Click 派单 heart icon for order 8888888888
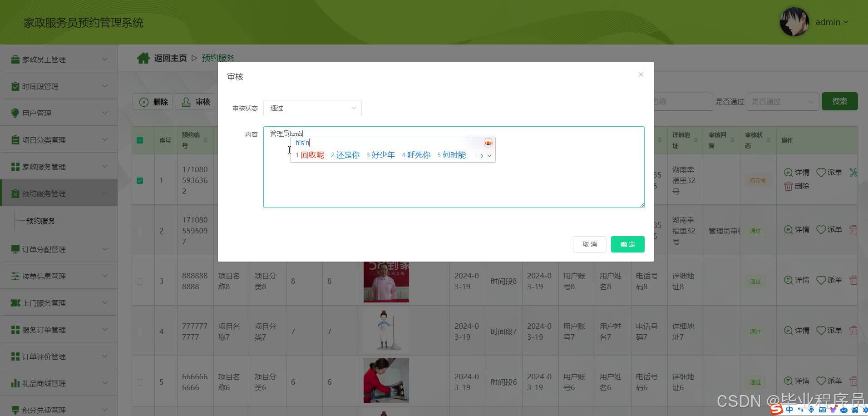 (x=821, y=280)
